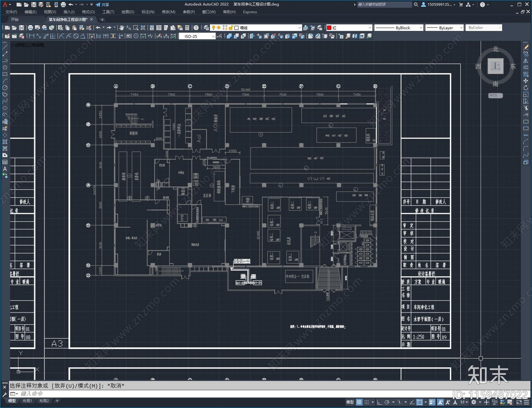
Task: Open the 绘图(D) menu
Action: point(128,12)
